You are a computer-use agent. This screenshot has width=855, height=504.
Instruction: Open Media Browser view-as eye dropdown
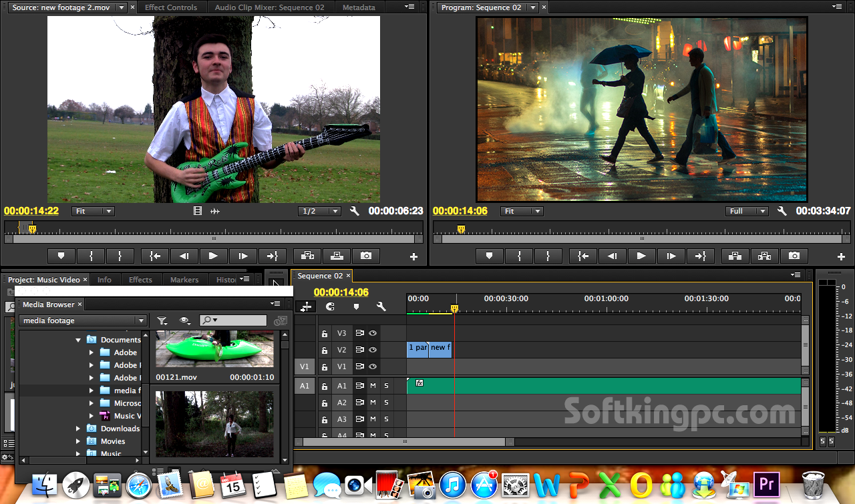tap(185, 320)
